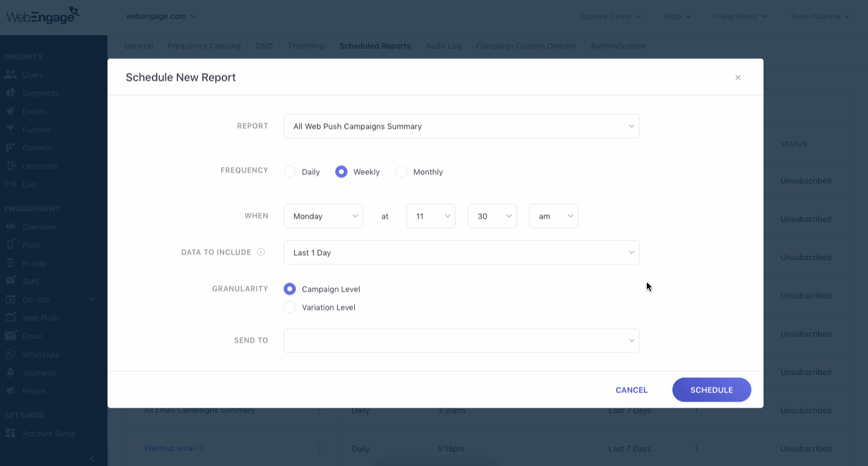Click the info icon beside Data To Include
Viewport: 868px width, 466px height.
pyautogui.click(x=261, y=252)
